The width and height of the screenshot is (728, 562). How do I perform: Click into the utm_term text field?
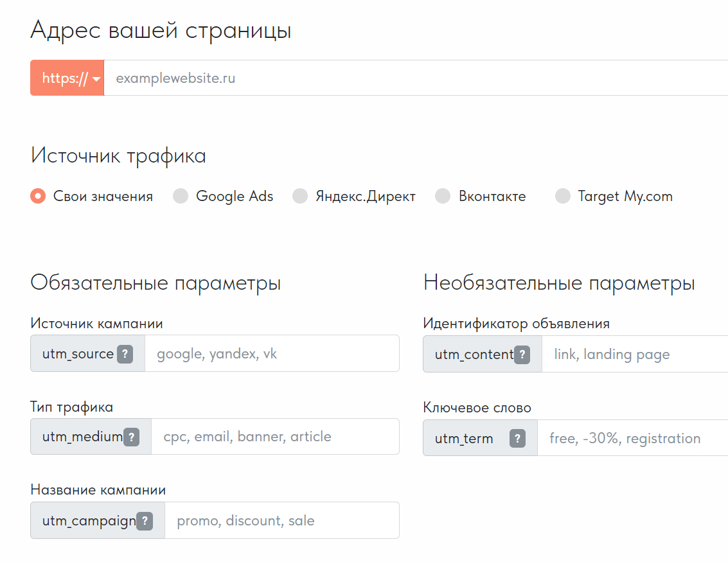pos(631,439)
